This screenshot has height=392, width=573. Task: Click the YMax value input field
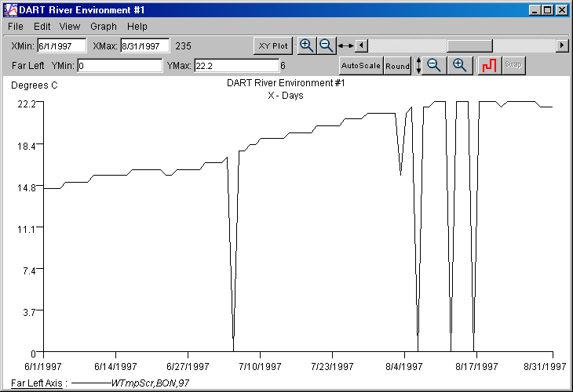click(235, 66)
